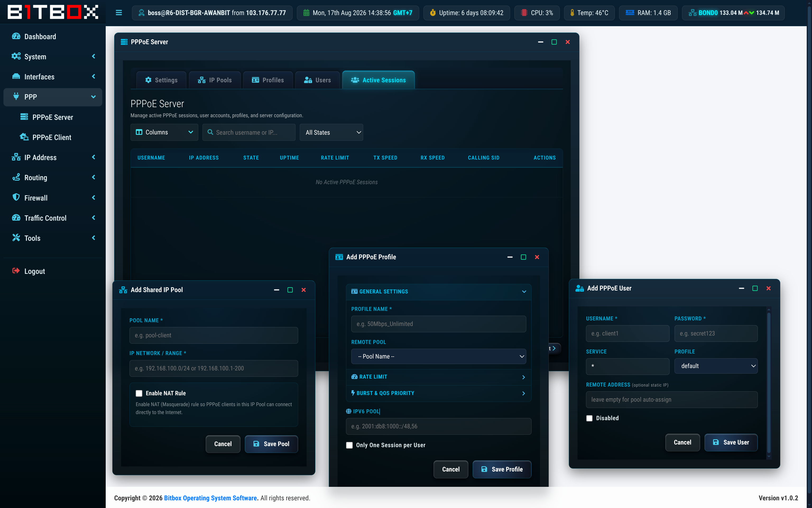
Task: Click the Firewall shield icon
Action: pos(16,198)
